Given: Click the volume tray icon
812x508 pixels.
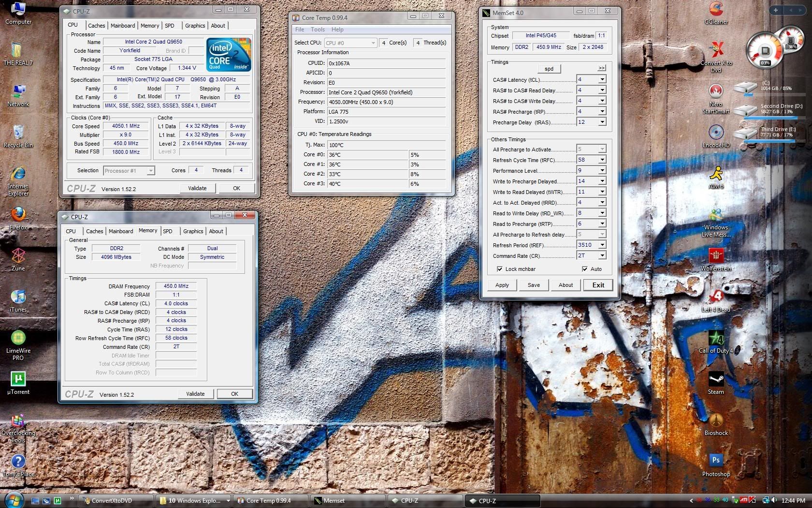Looking at the screenshot, I should pyautogui.click(x=774, y=500).
